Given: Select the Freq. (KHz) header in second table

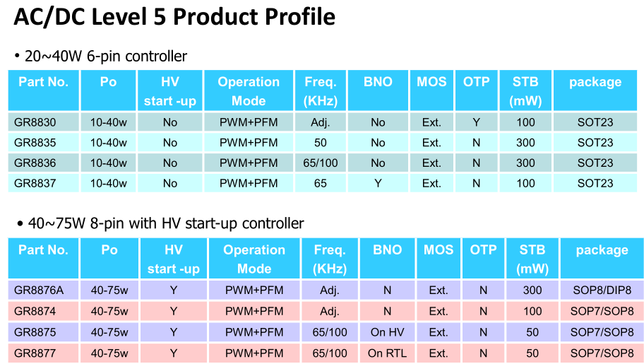Looking at the screenshot, I should pos(330,258).
